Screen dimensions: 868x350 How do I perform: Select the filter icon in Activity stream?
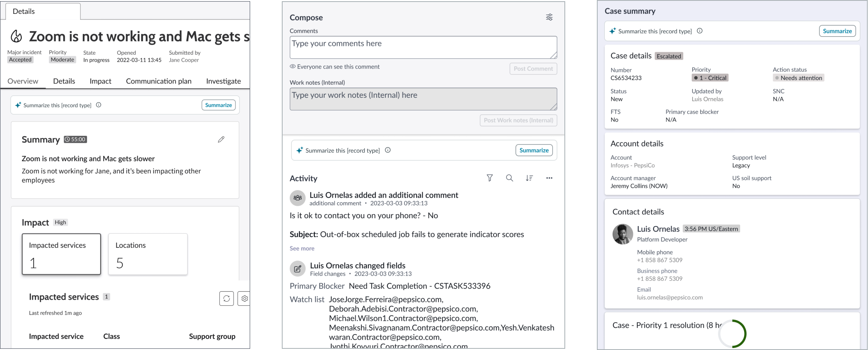(490, 178)
